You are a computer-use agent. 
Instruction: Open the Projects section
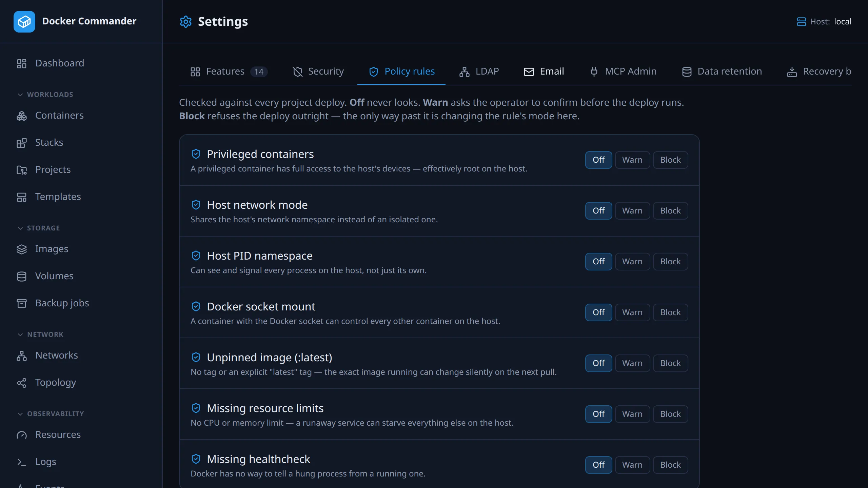(x=81, y=170)
